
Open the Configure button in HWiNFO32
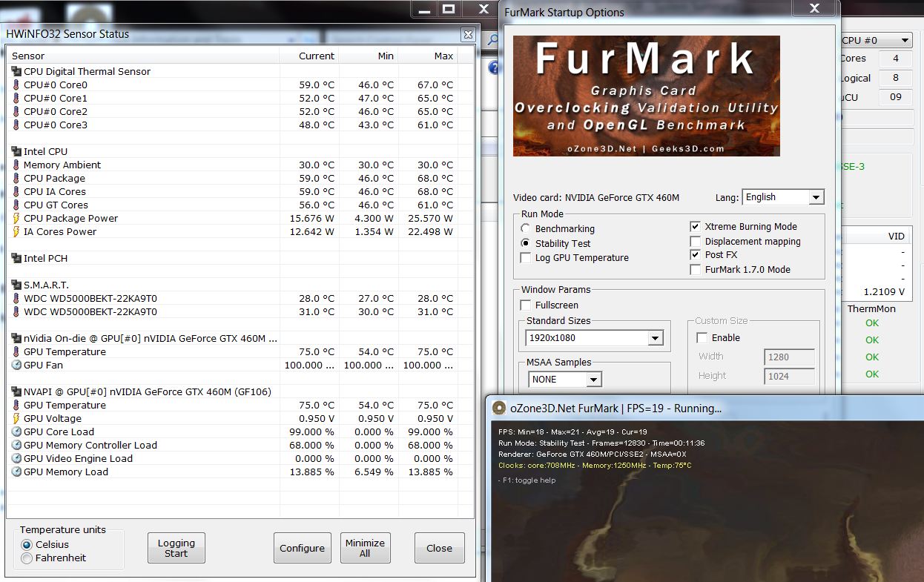(x=302, y=548)
